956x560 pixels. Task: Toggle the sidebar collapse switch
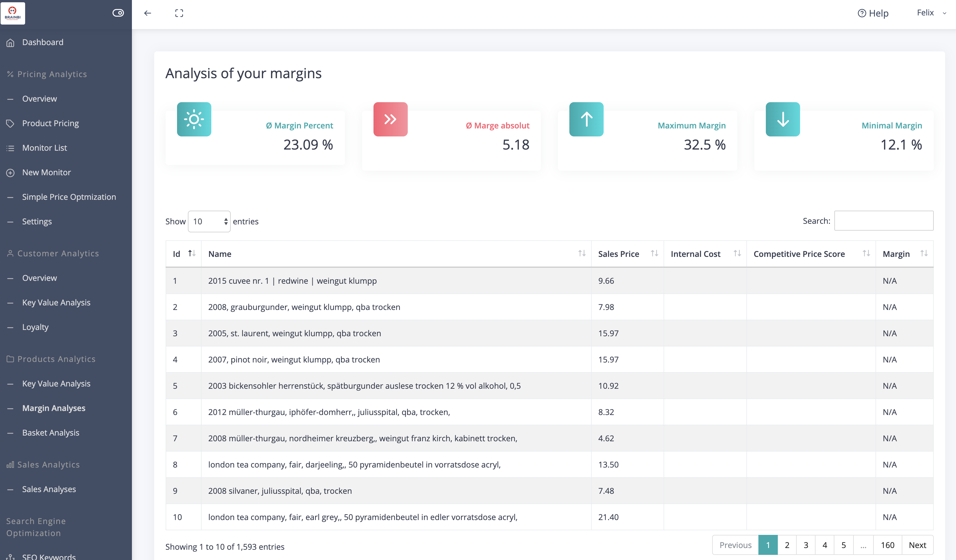coord(118,13)
